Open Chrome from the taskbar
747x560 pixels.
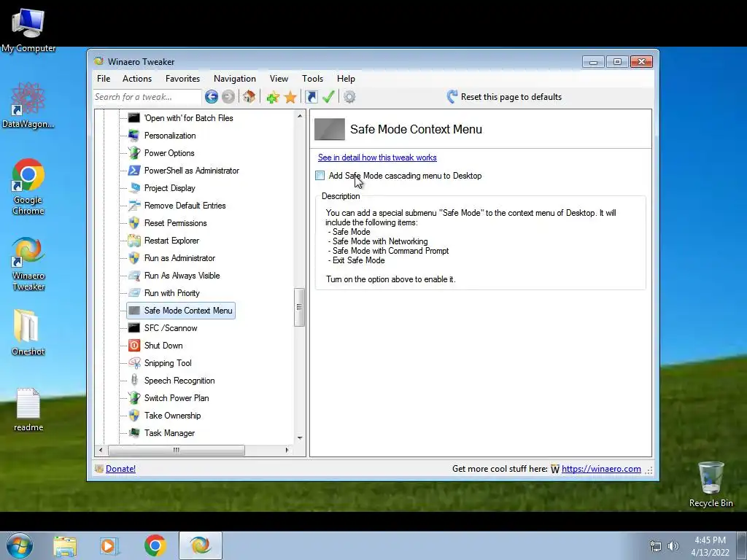[x=155, y=545]
